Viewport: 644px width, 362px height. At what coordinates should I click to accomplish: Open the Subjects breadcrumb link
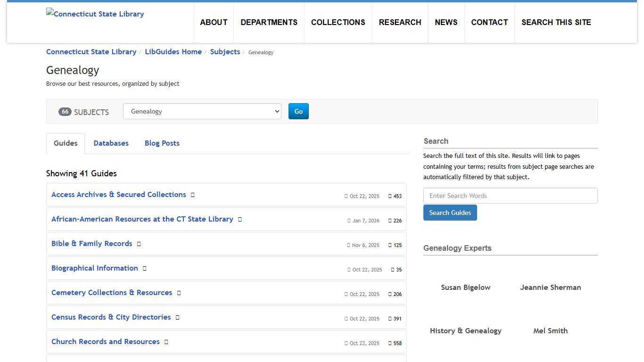(x=225, y=52)
